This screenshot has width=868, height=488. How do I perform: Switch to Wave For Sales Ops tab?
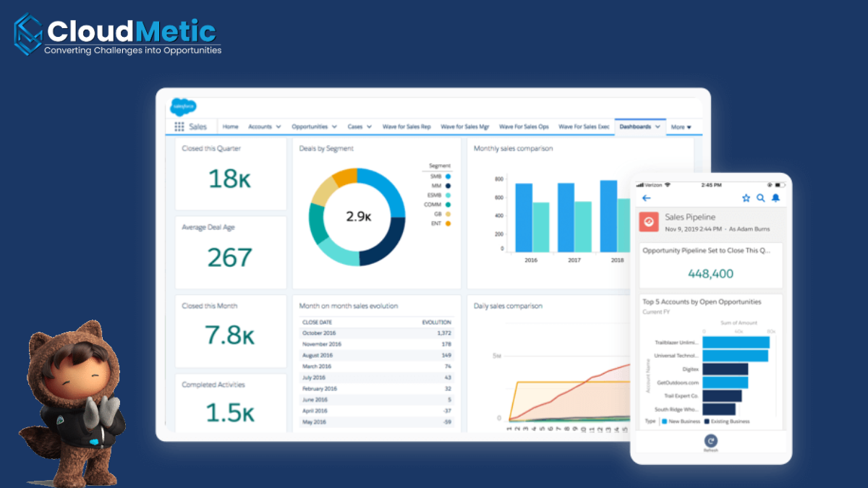pos(524,127)
